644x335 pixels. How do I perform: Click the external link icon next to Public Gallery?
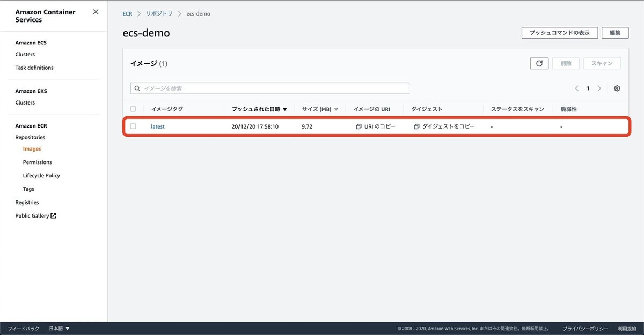click(x=53, y=216)
